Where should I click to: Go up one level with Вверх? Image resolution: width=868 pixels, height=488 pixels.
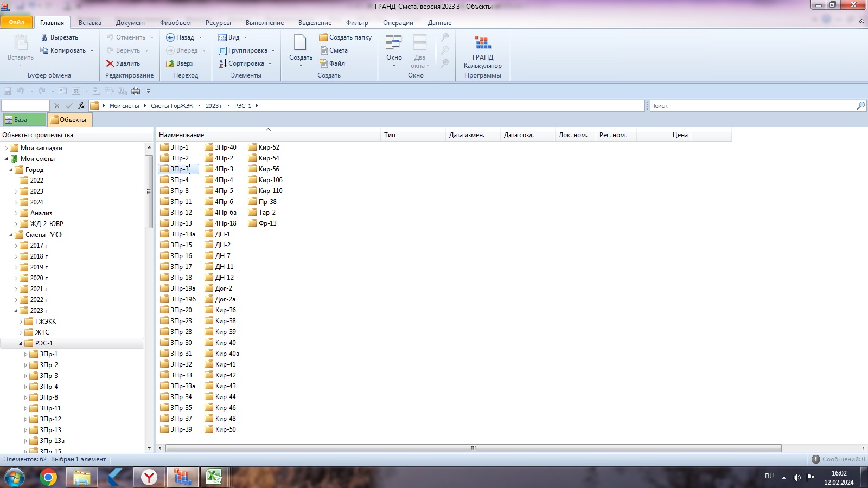click(180, 63)
